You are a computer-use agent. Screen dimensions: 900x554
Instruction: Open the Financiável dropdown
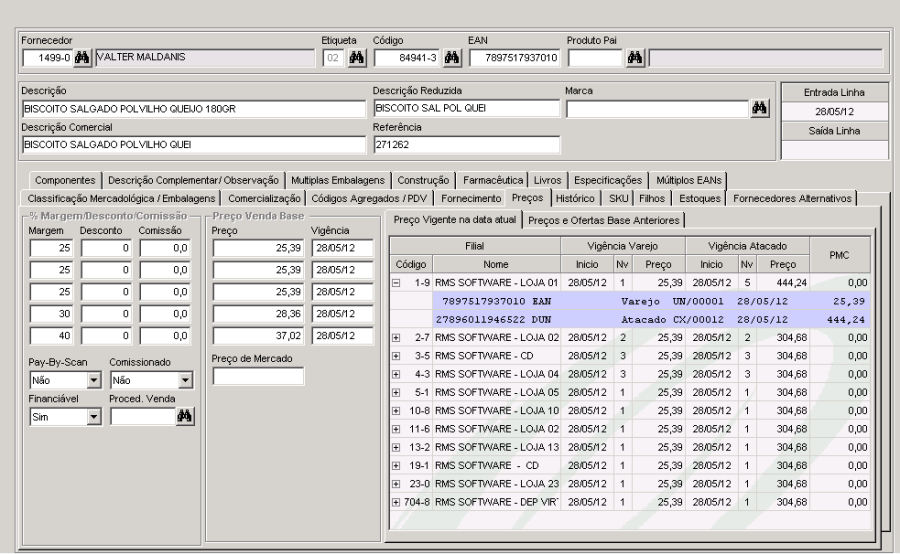point(92,418)
